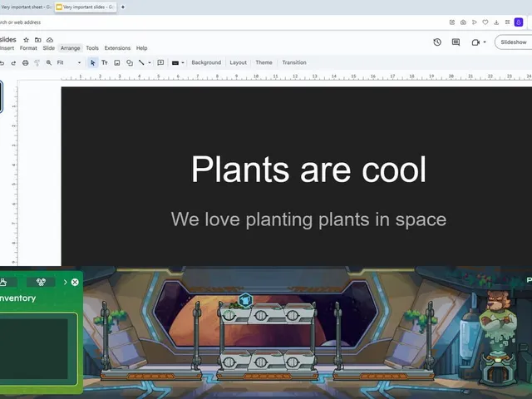The height and width of the screenshot is (399, 532).
Task: Switch to Very important sheet tab
Action: 26,7
